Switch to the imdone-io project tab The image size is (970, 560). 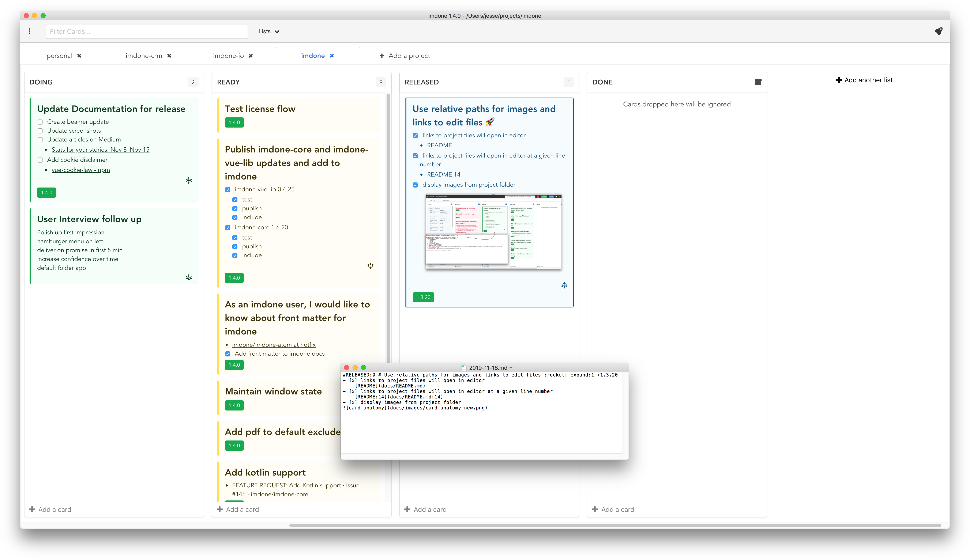point(229,56)
